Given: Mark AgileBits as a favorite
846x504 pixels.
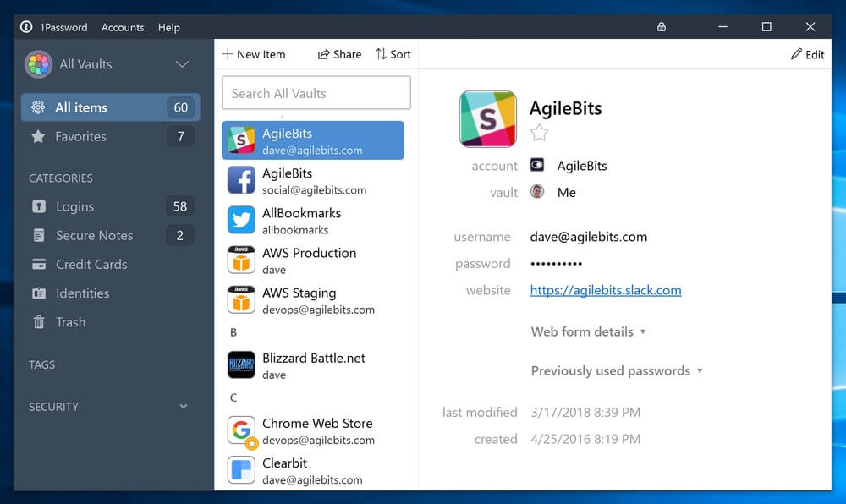Looking at the screenshot, I should coord(540,133).
